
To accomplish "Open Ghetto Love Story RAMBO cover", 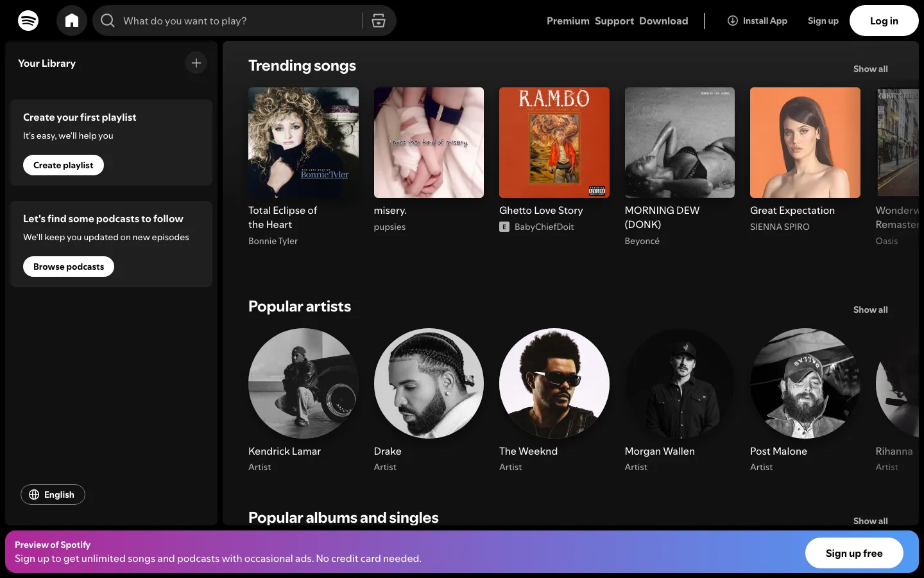I will click(554, 143).
